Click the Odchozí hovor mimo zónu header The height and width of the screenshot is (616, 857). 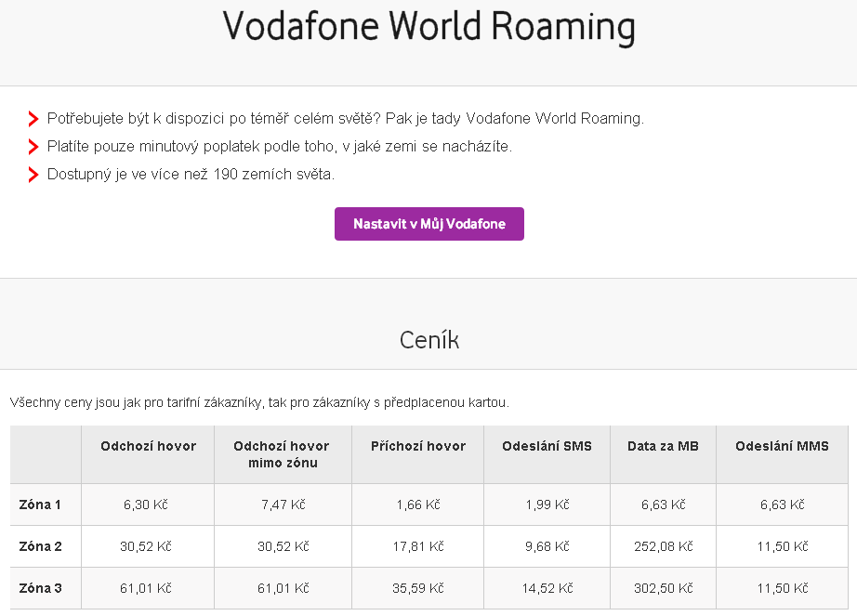pos(282,454)
